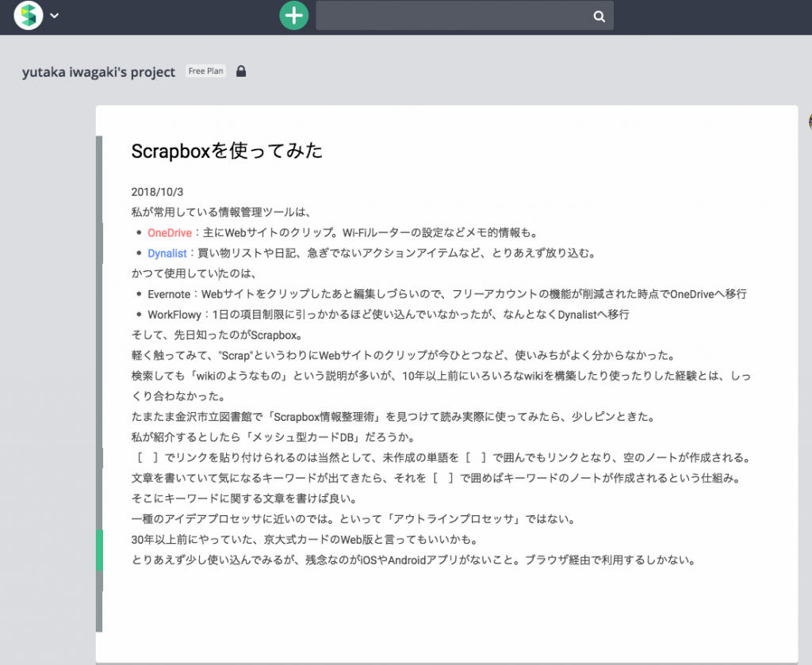Create a new page with the green plus button
This screenshot has width=812, height=665.
click(x=294, y=15)
